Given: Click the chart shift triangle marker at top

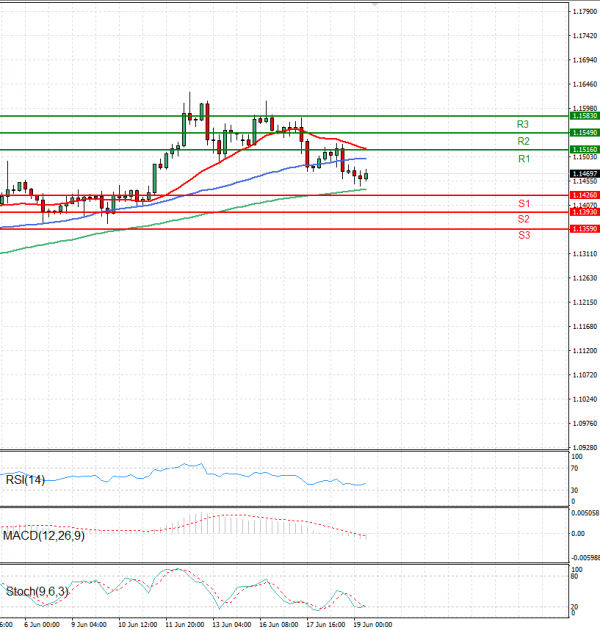Looking at the screenshot, I should [x=375, y=4].
